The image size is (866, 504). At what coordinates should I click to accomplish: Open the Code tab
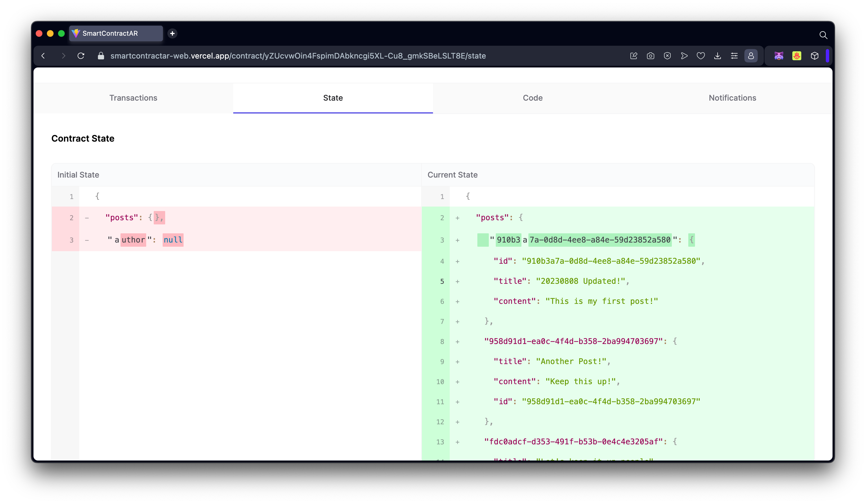532,98
